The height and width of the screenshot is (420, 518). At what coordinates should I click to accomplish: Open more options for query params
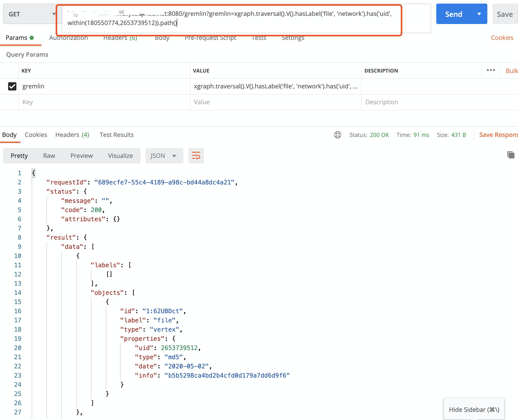point(491,70)
